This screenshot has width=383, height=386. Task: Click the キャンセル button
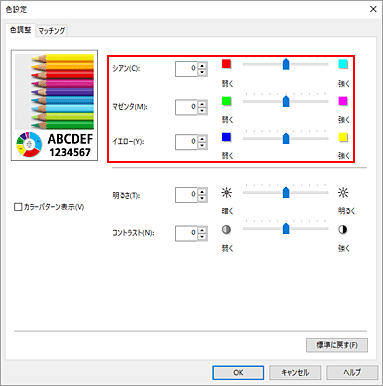pos(295,372)
